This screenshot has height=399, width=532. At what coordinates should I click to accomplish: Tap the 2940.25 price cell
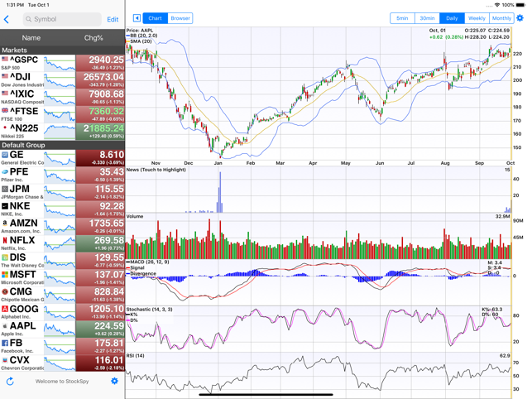(x=100, y=63)
